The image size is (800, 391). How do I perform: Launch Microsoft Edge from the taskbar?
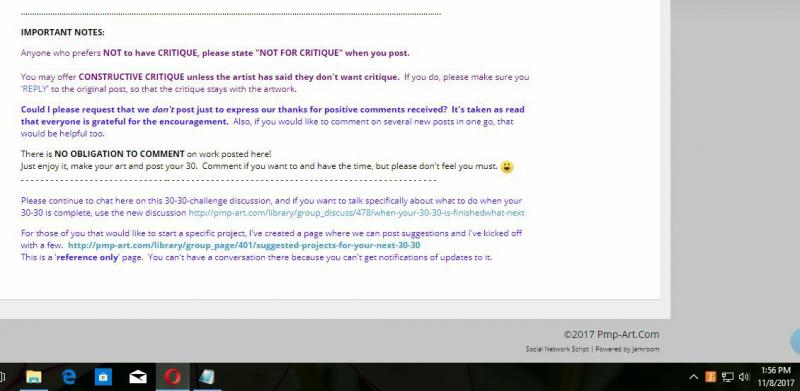68,377
